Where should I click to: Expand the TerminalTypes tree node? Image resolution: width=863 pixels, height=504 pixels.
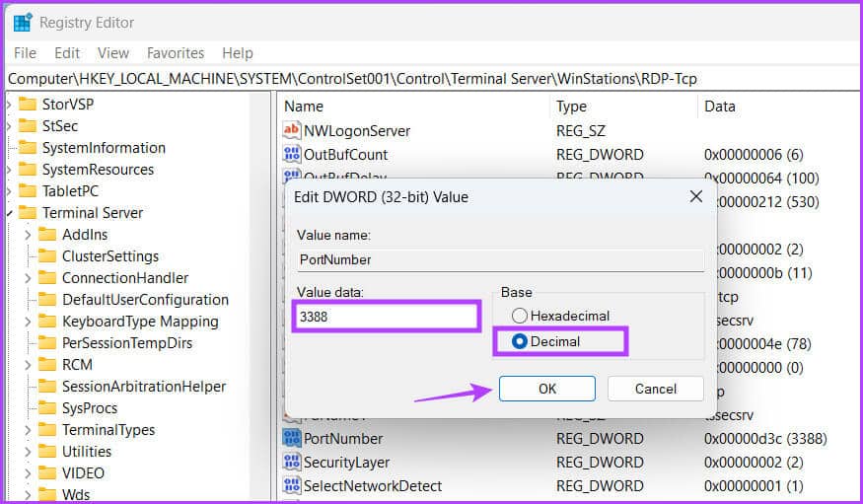(28, 430)
